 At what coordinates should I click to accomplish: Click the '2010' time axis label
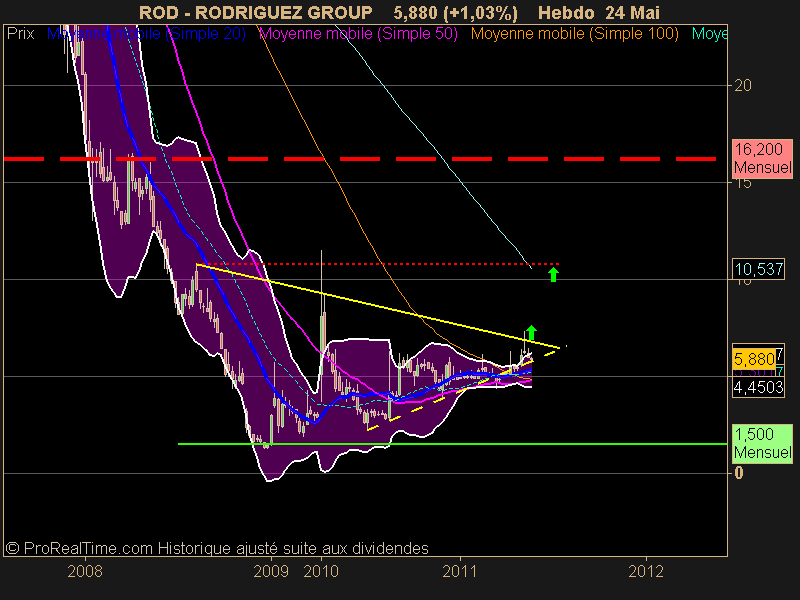click(321, 571)
